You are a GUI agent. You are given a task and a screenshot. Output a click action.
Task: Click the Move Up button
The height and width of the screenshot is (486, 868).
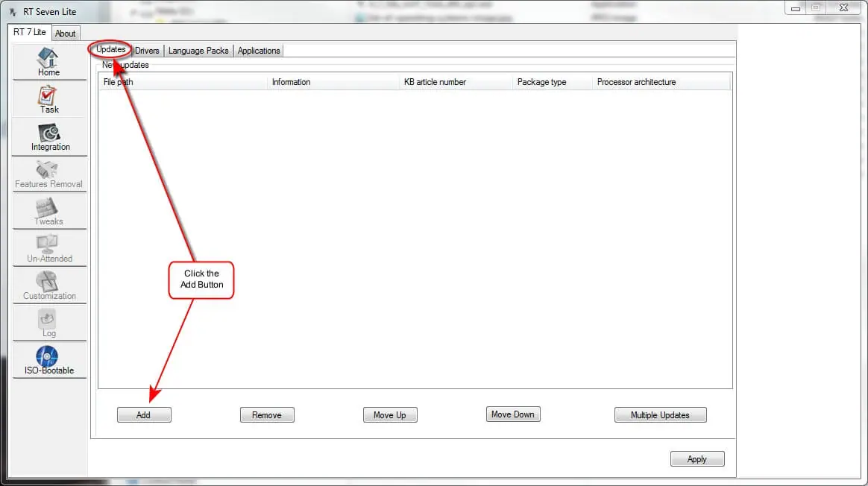(390, 414)
